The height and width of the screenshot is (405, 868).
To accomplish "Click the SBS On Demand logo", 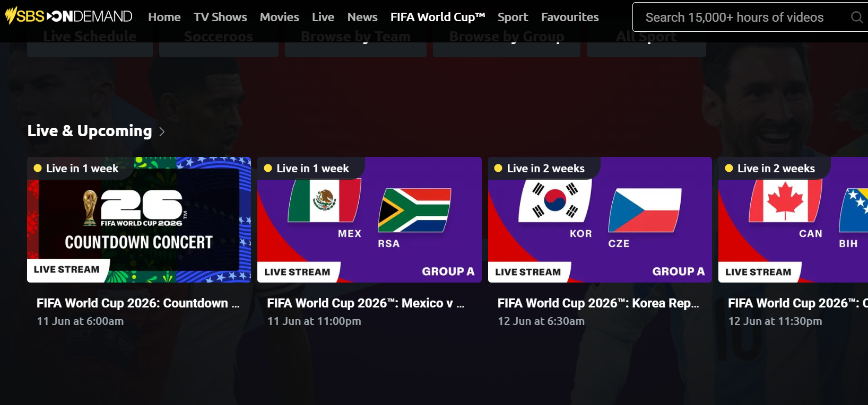I will [x=68, y=16].
